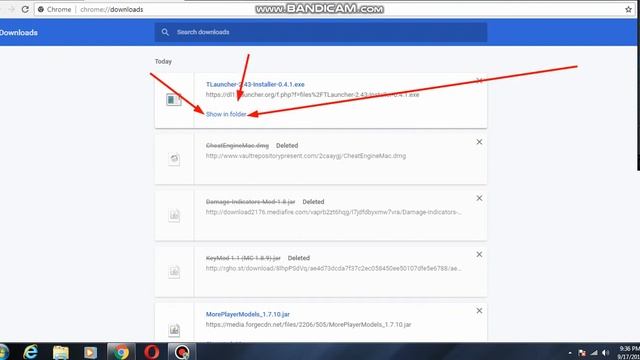Click the Chrome site info icon

click(x=41, y=9)
